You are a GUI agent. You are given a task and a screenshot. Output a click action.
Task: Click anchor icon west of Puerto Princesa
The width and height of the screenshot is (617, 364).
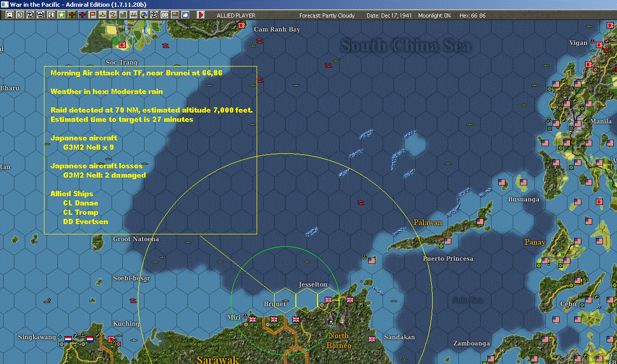tap(365, 257)
